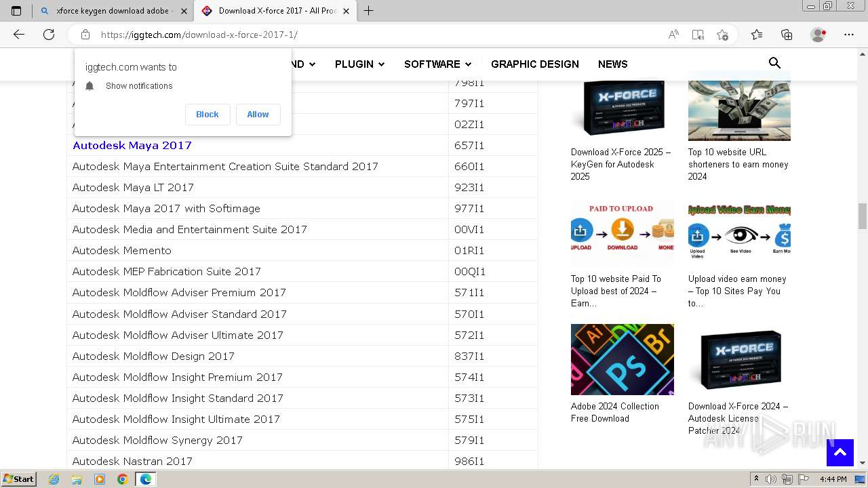Open Read aloud feature
Screen dimensions: 868x488
(673, 35)
